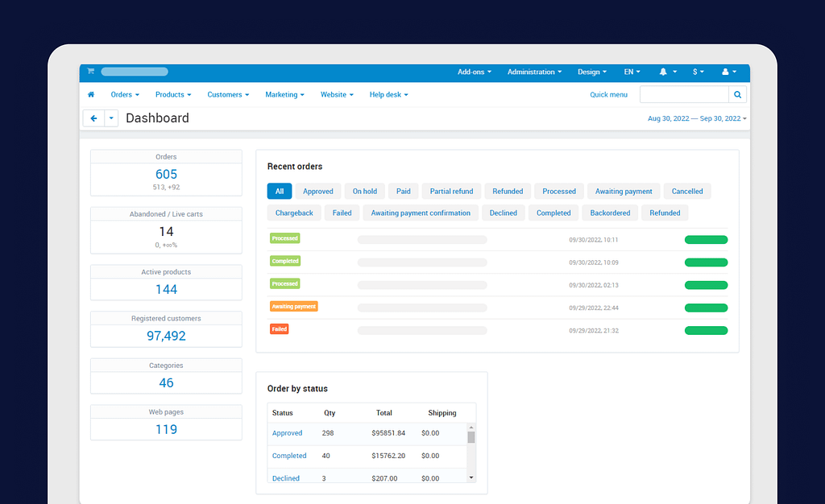Open the user account icon menu

(x=728, y=72)
